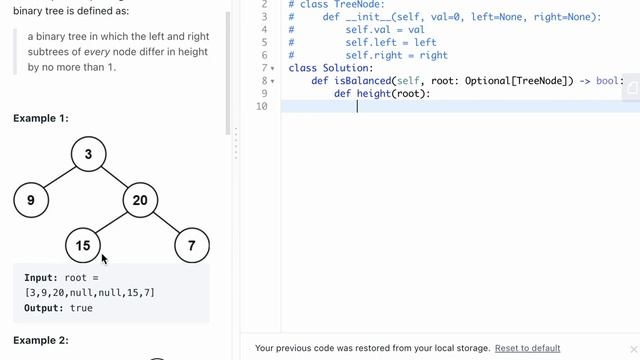Click the balanced tree definition quote text
Viewport: 640px width, 360px height.
tap(118, 52)
